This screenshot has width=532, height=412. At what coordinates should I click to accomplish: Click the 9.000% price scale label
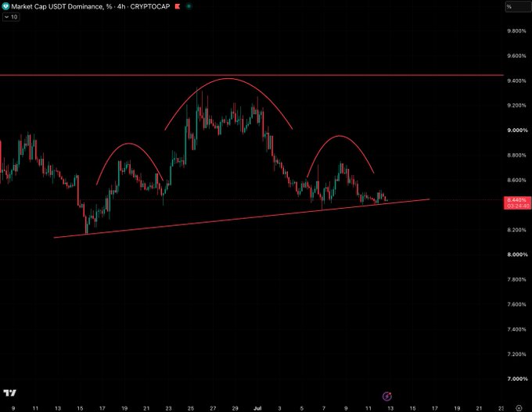[x=517, y=131]
